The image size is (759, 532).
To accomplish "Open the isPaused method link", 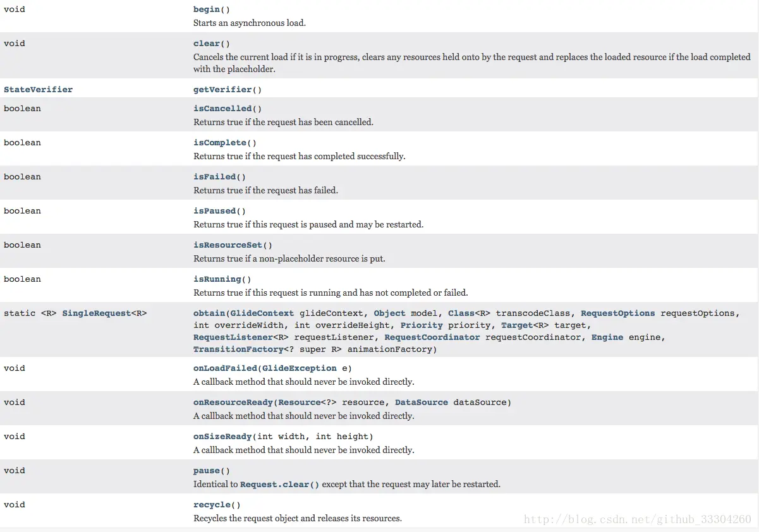I will [x=214, y=211].
